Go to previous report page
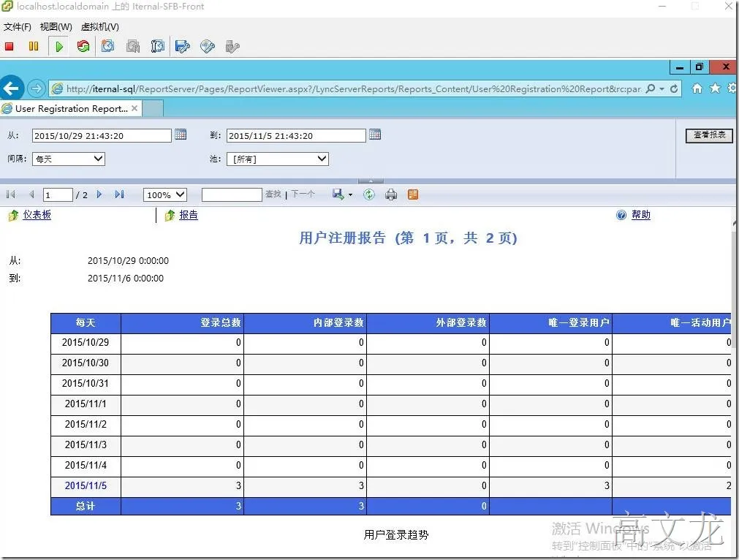 point(31,194)
